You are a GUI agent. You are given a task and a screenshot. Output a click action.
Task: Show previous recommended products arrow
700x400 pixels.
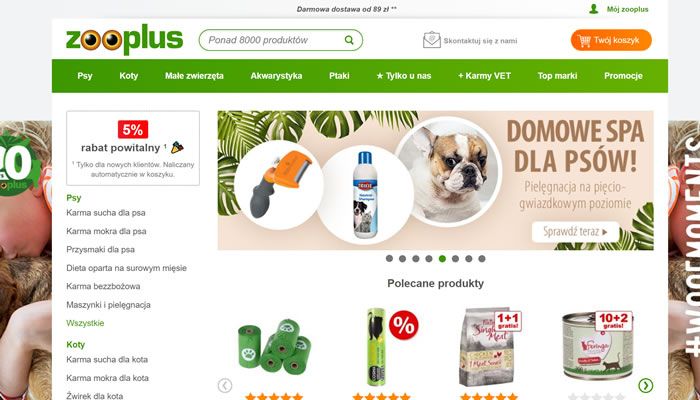click(225, 385)
